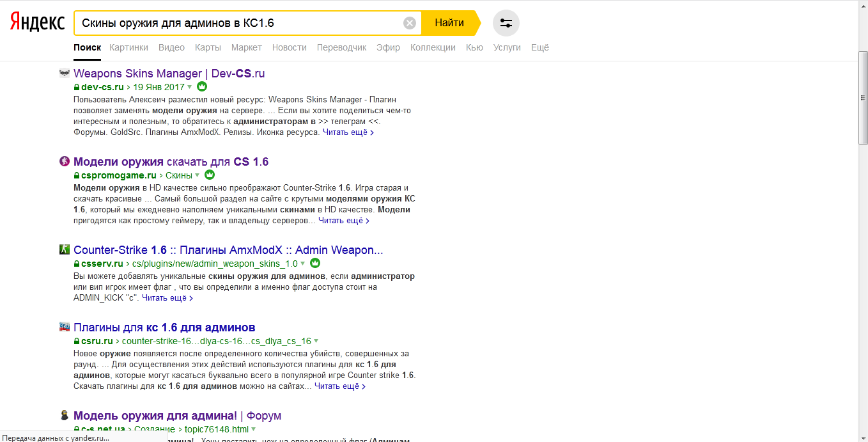Click the lock icon before cspromogame.ru
The image size is (868, 442).
(77, 175)
